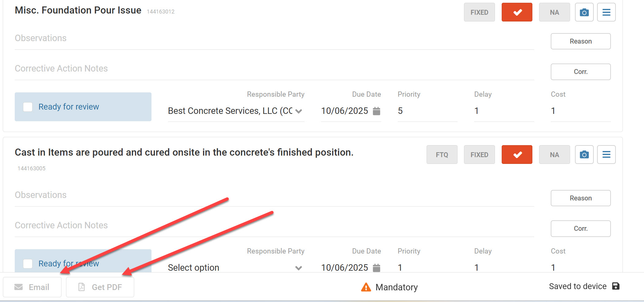Open hamburger menu for Misc. Foundation Pour Issue
This screenshot has height=302, width=644.
pyautogui.click(x=606, y=12)
